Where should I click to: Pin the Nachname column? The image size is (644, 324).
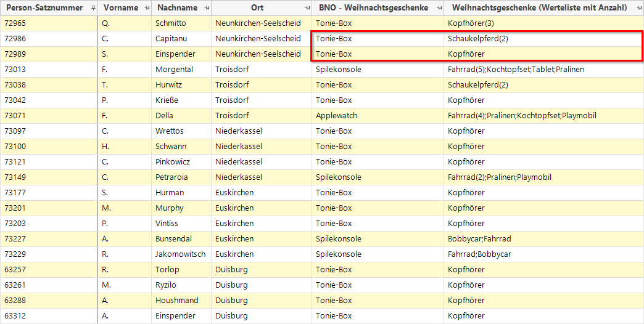(x=207, y=8)
